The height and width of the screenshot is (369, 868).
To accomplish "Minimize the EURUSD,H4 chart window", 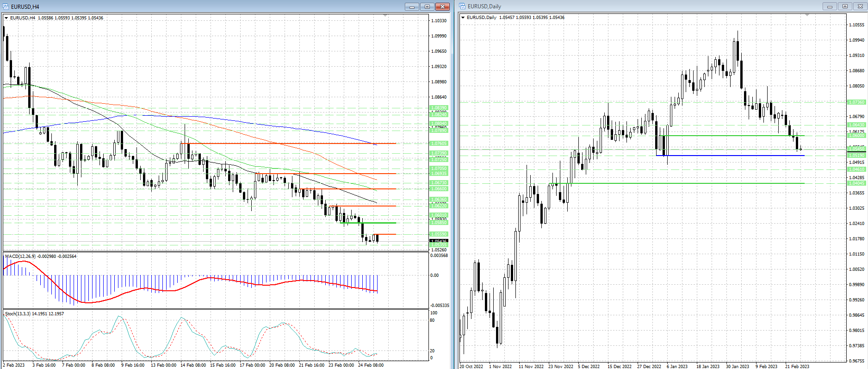I will click(x=411, y=6).
